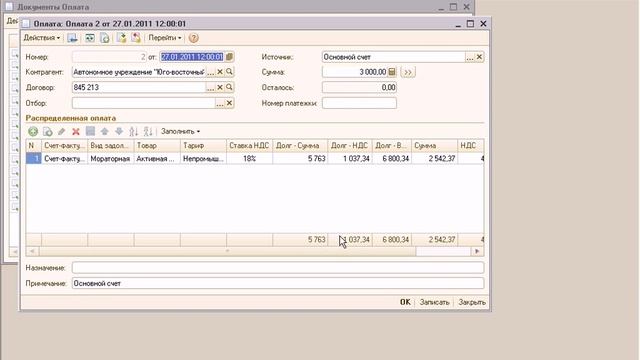The width and height of the screenshot is (640, 360).
Task: Click the OK button
Action: click(405, 302)
